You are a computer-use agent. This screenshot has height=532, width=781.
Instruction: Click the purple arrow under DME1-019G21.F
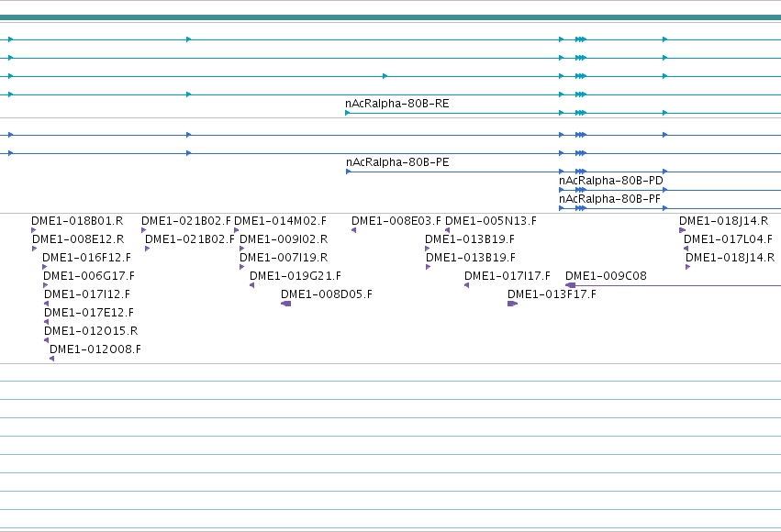click(252, 285)
